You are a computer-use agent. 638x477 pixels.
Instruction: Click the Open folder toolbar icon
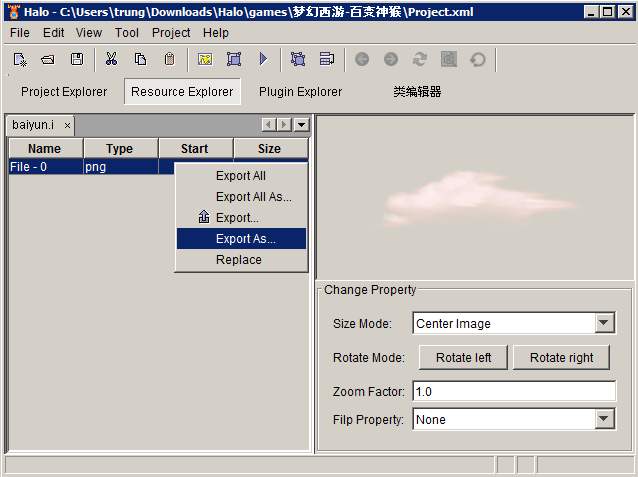coord(48,59)
